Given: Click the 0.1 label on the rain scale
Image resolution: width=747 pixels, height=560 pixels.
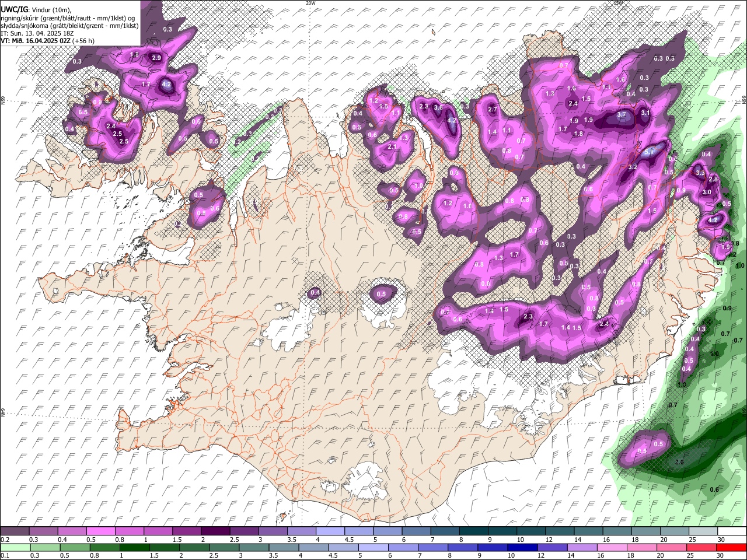Looking at the screenshot, I should (5, 555).
